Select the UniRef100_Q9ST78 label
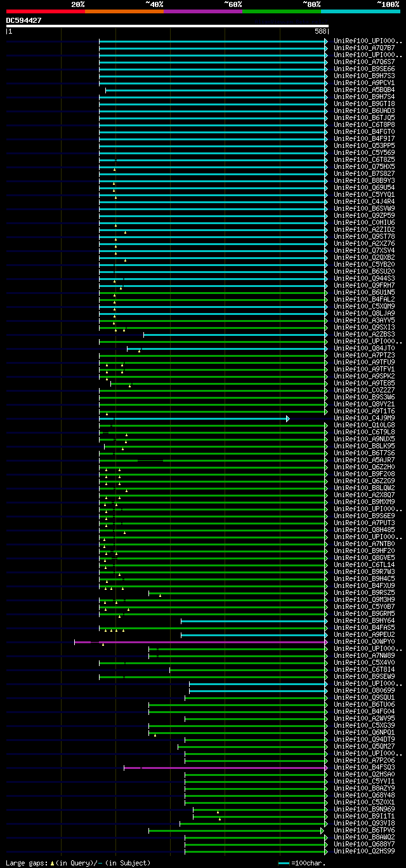The width and height of the screenshot is (406, 868). [x=364, y=236]
